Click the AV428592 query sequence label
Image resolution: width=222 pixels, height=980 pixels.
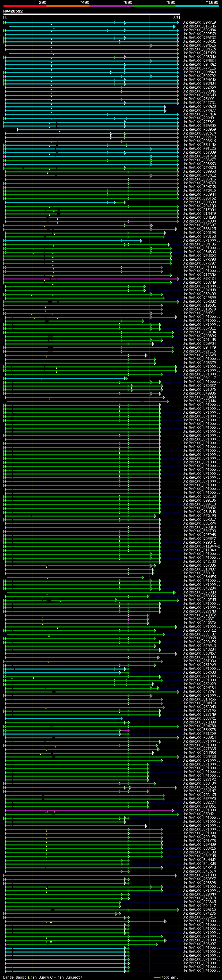tap(13, 11)
